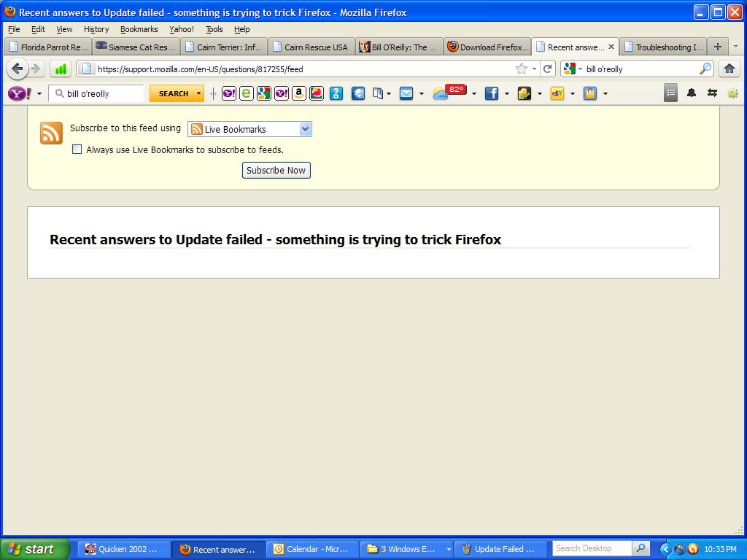Click the yellow notes toolbar icon

[x=525, y=94]
